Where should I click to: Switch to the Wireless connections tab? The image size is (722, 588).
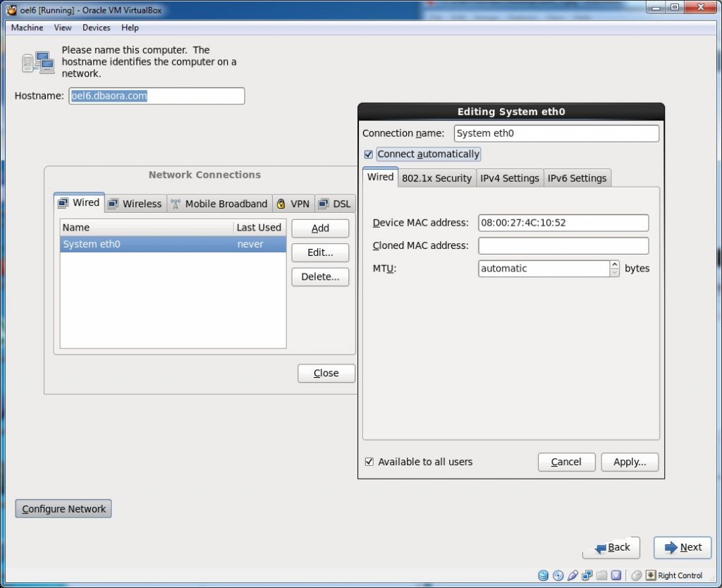[x=135, y=204]
